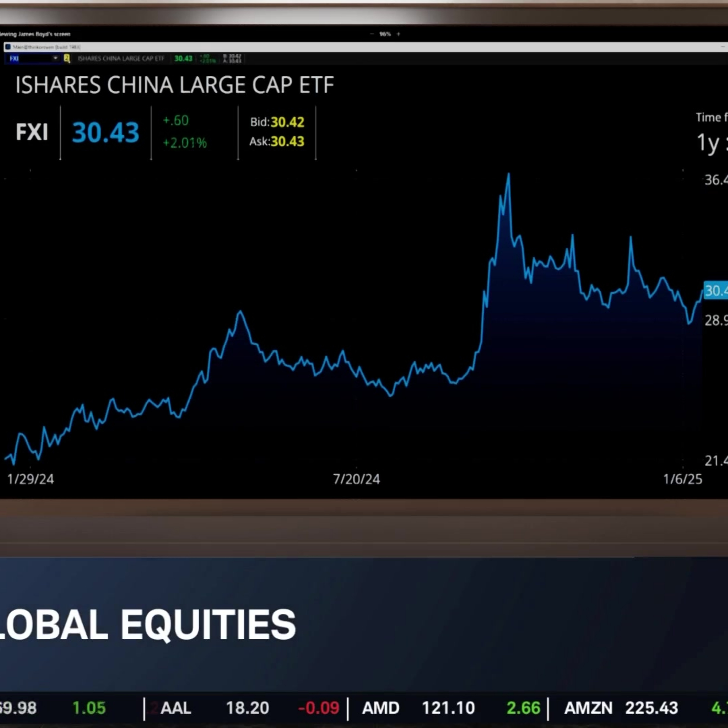Click the large blue 30.43 last price

(106, 132)
